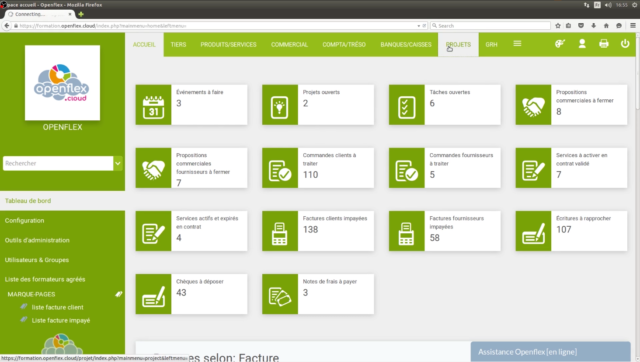This screenshot has height=362, width=640.
Task: Click value 43 under Chèques à déposer
Action: (x=181, y=293)
